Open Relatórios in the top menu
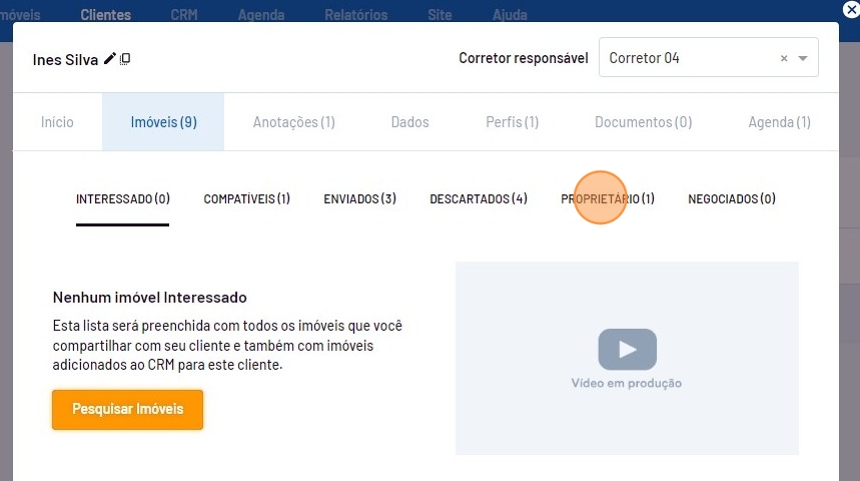Screen dimensions: 860x481 [x=356, y=15]
